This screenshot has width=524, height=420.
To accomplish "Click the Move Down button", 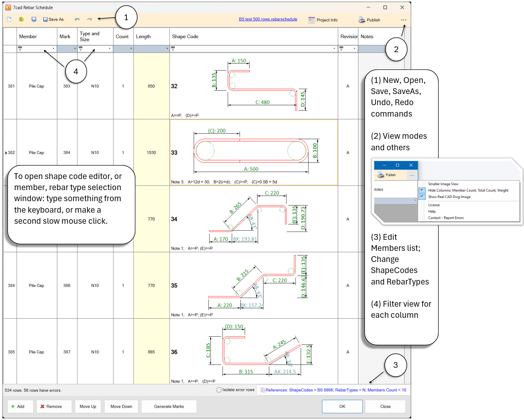I will click(x=121, y=406).
